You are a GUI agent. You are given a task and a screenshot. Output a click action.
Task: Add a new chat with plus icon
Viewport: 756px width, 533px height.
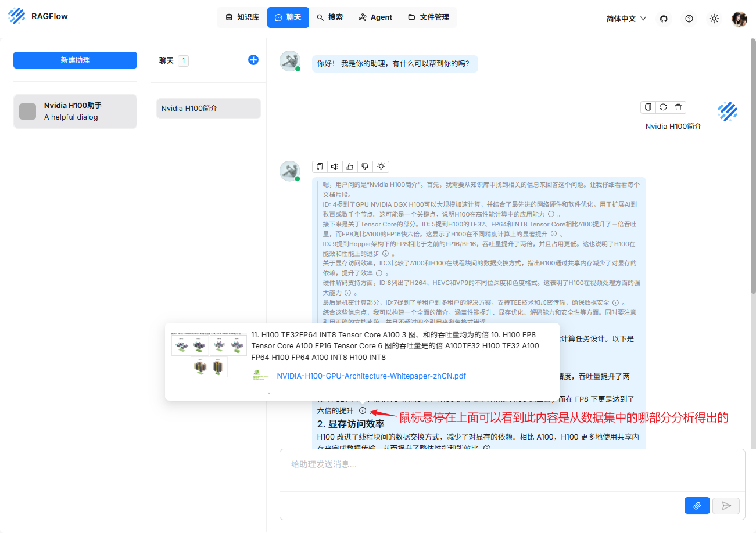click(253, 60)
